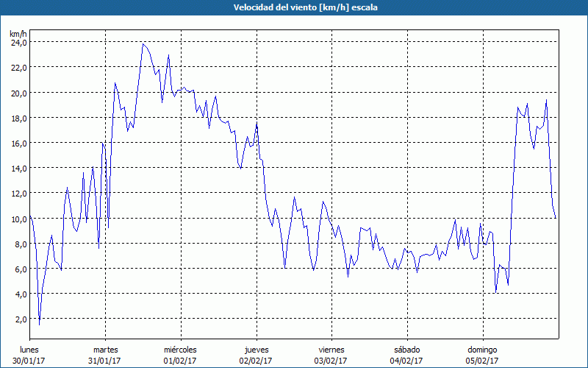This screenshot has height=368, width=588.
Task: Click the 05/02/17 date label
Action: (x=482, y=361)
